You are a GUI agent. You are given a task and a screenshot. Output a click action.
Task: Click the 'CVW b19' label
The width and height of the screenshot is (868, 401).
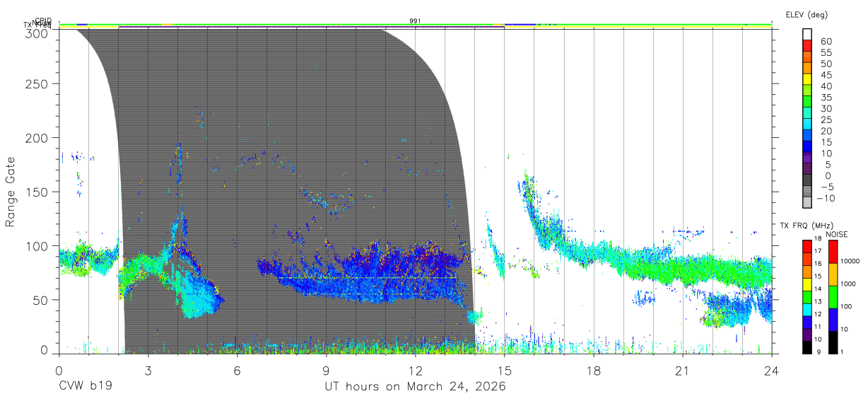[x=85, y=387]
